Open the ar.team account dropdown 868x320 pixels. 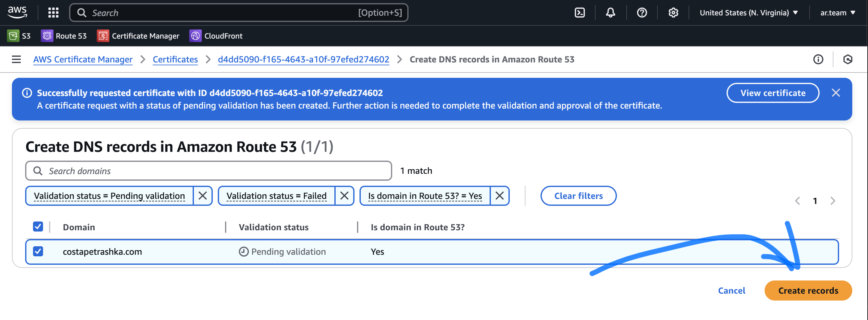(837, 13)
